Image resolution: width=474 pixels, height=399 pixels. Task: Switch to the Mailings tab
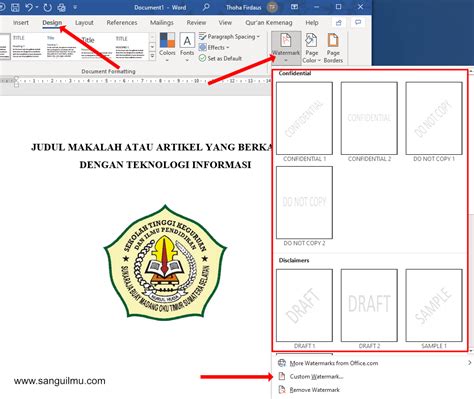[x=162, y=23]
